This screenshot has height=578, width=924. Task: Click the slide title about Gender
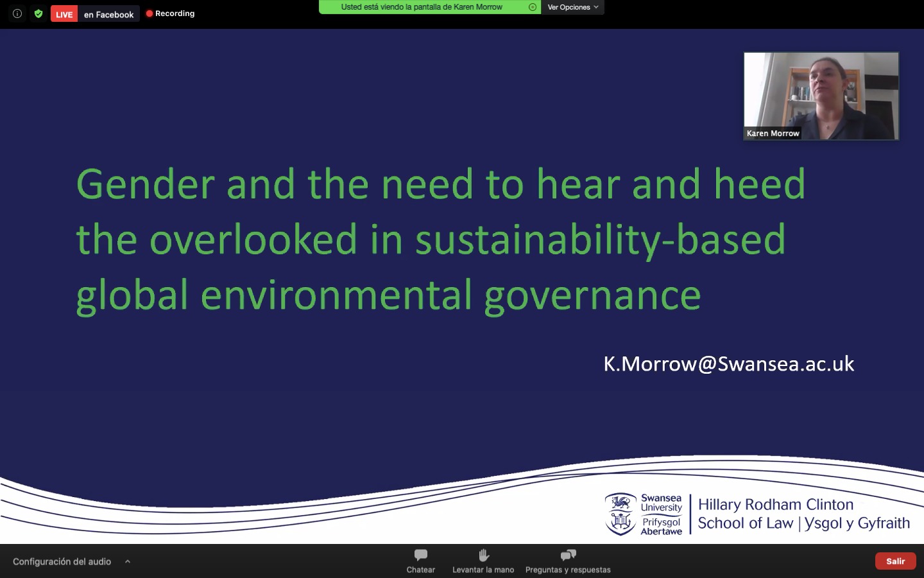click(x=440, y=239)
